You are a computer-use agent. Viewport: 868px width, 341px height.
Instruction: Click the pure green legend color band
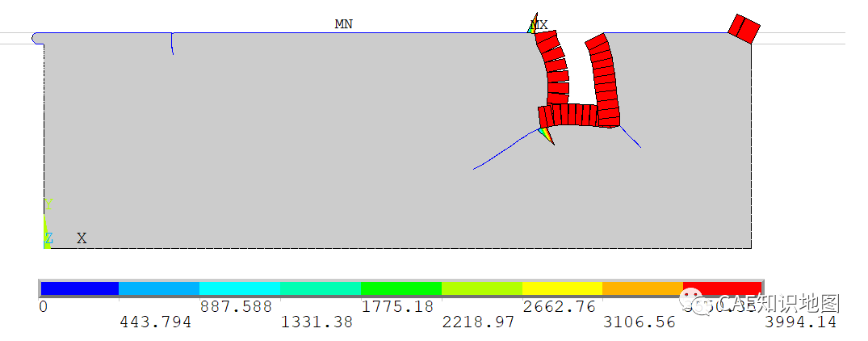point(401,288)
